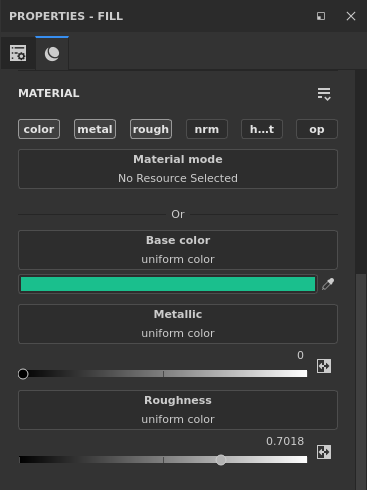Click the Metallic value 0 field
Viewport: 367px width, 490px height.
pyautogui.click(x=300, y=355)
